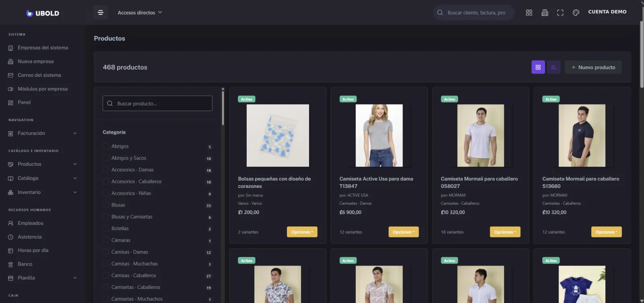Click the UBOLD logo
Viewport: 644px width, 303px height.
43,13
